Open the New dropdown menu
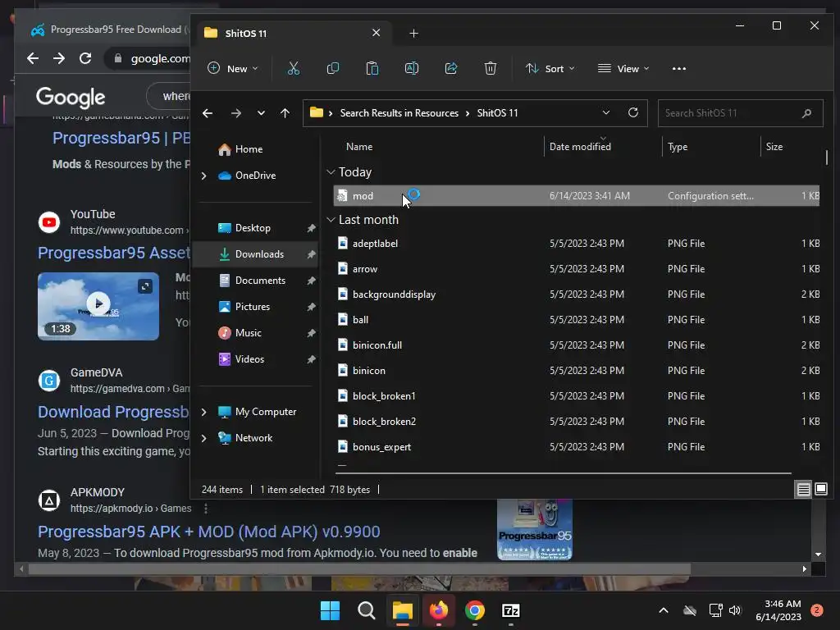 tap(233, 69)
